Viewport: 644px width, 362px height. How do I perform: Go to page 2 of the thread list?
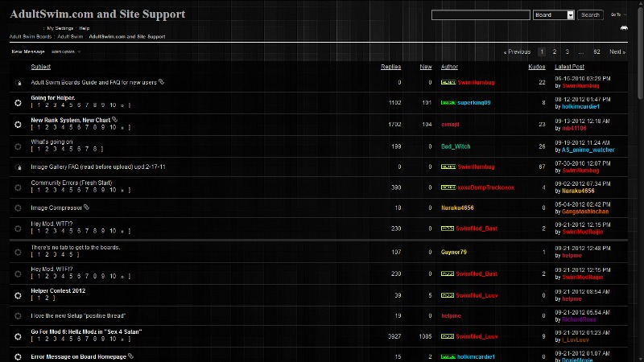(555, 51)
